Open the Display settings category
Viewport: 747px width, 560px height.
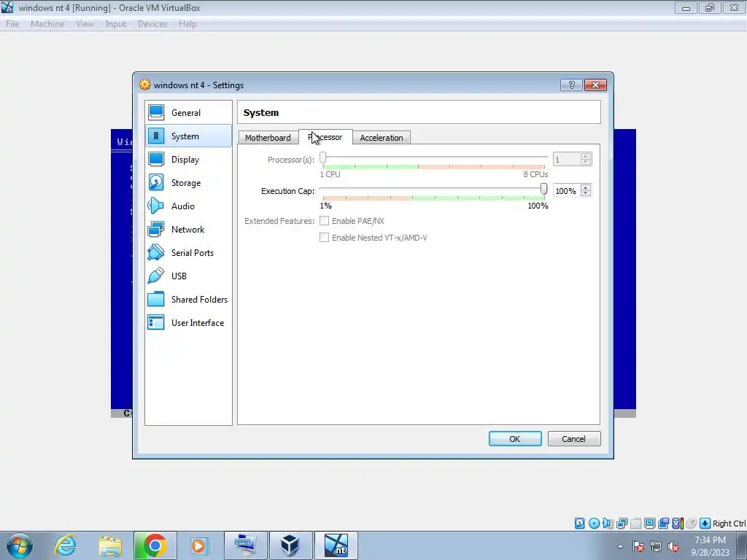point(188,160)
